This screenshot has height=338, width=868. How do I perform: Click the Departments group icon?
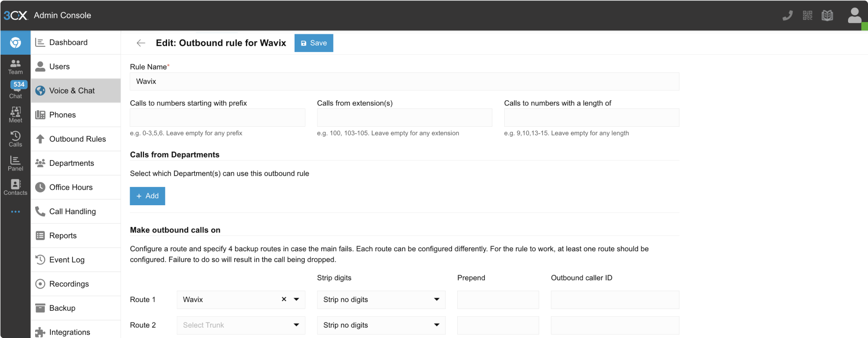(x=40, y=163)
